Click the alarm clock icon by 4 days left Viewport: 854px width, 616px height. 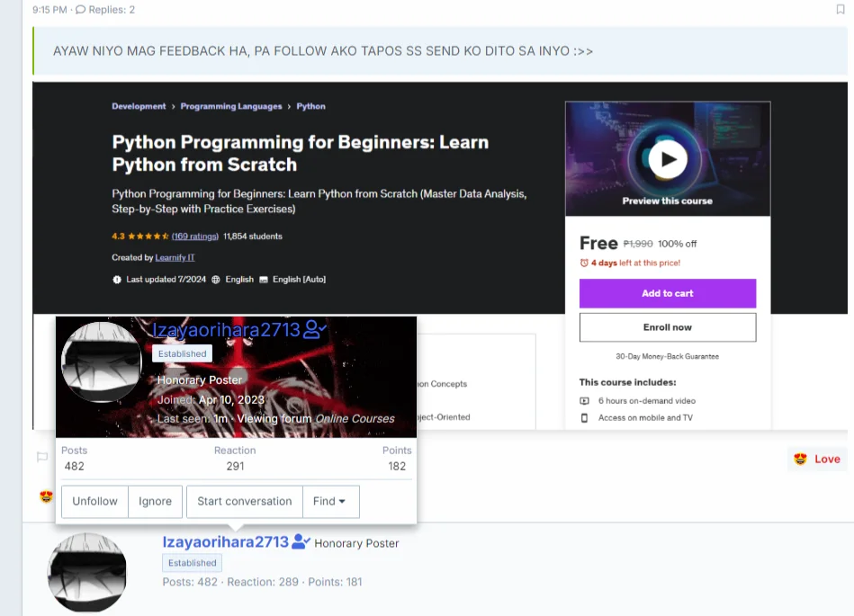click(584, 263)
